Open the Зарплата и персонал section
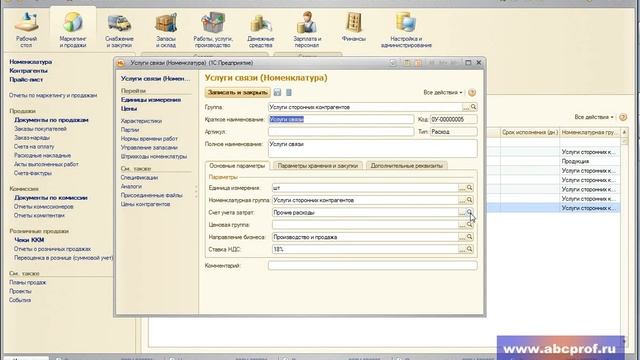The width and height of the screenshot is (640, 360). pyautogui.click(x=307, y=30)
